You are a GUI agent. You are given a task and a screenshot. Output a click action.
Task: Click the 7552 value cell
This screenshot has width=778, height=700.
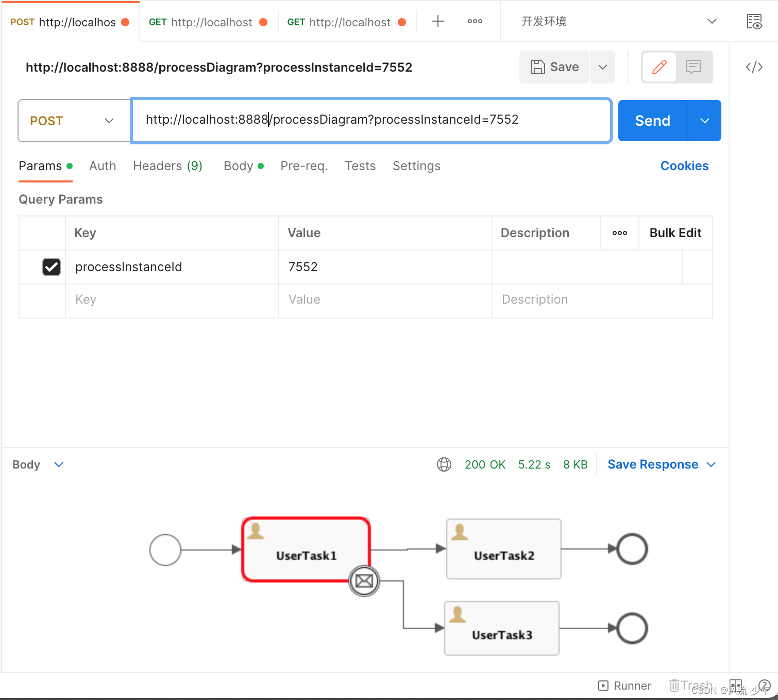coord(385,267)
